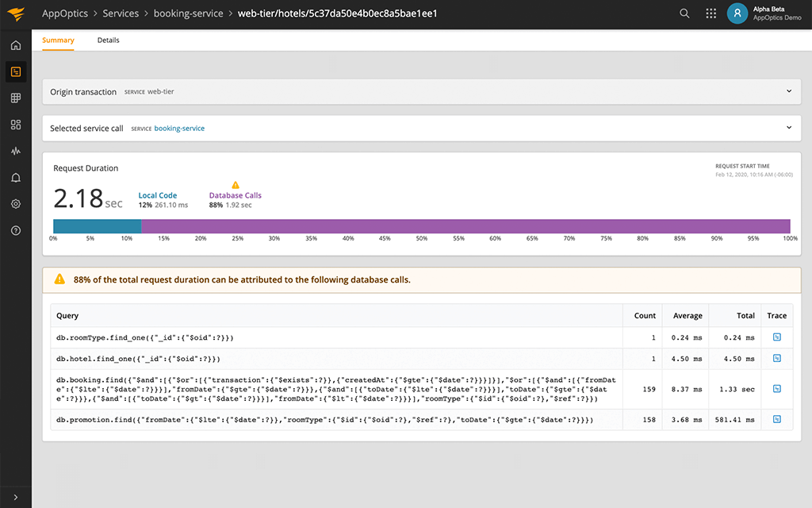The width and height of the screenshot is (812, 508).
Task: Click the Local Code label
Action: click(x=158, y=195)
